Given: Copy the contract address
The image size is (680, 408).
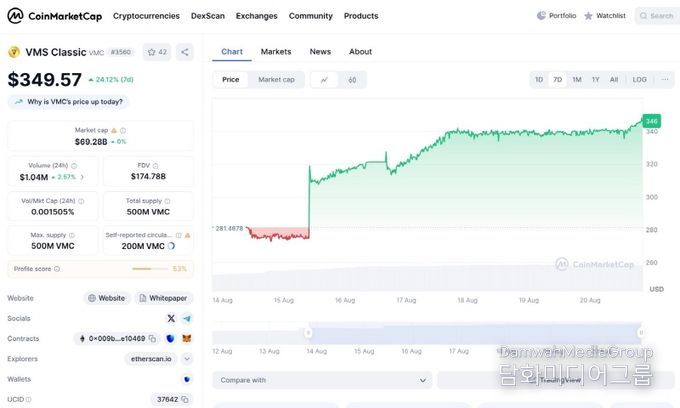Looking at the screenshot, I should pyautogui.click(x=152, y=339).
